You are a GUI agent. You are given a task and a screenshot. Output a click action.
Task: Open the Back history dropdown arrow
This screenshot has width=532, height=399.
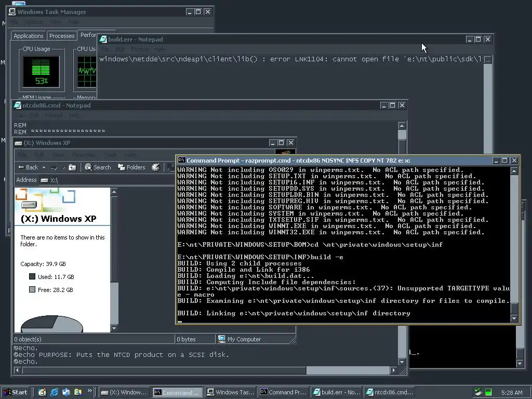pyautogui.click(x=44, y=168)
